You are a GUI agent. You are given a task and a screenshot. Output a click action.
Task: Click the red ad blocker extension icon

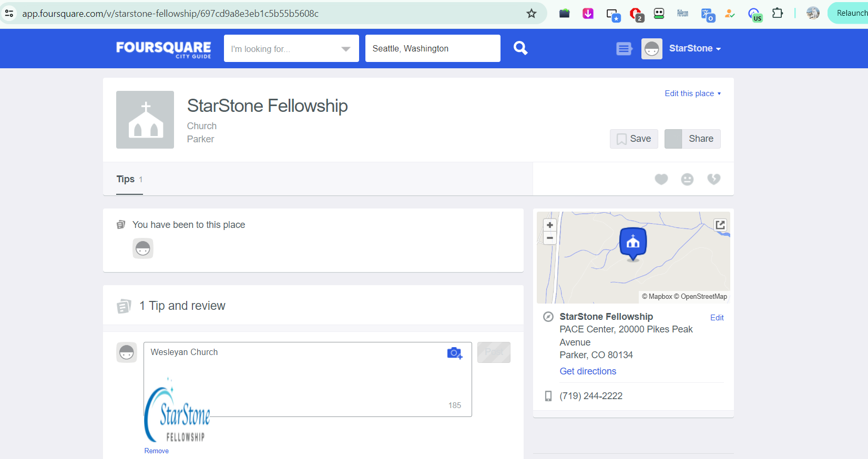pyautogui.click(x=636, y=14)
